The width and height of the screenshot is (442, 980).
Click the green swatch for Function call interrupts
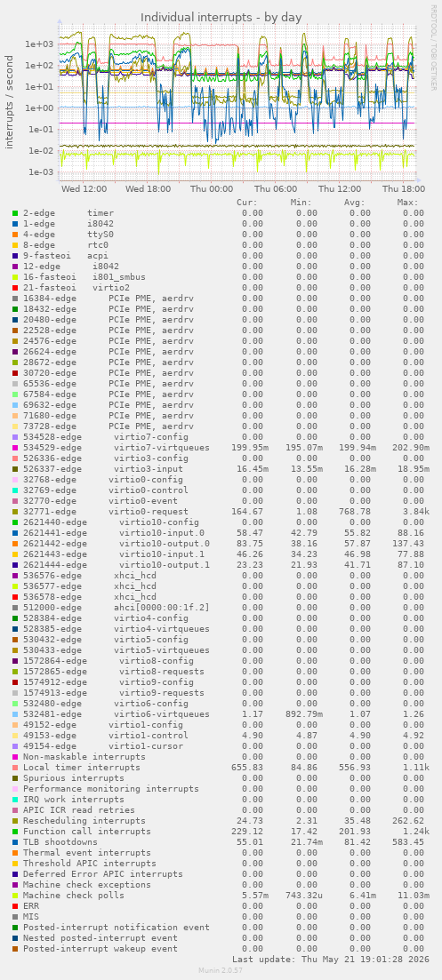tap(15, 832)
